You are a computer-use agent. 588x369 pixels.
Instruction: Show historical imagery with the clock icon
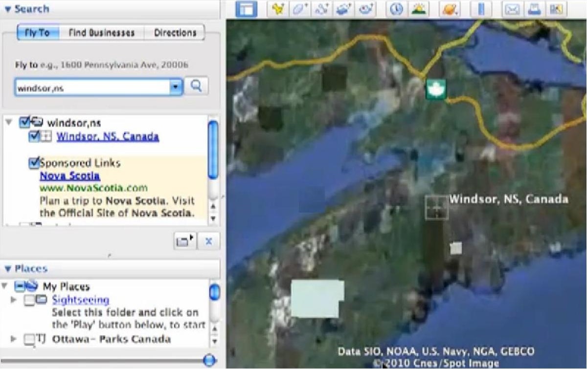pos(397,9)
